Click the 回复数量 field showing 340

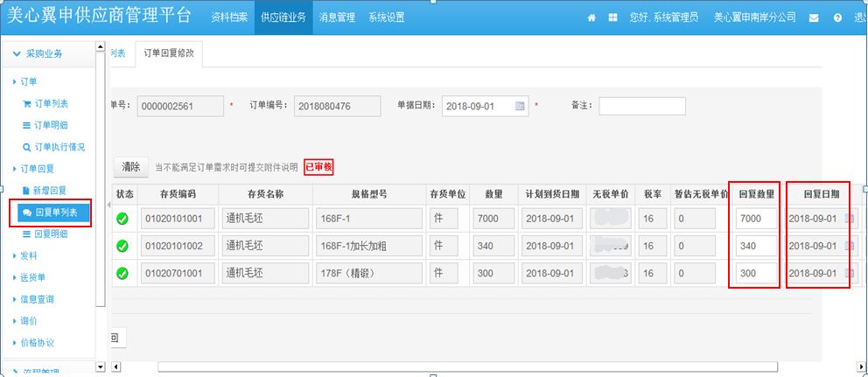pyautogui.click(x=757, y=246)
